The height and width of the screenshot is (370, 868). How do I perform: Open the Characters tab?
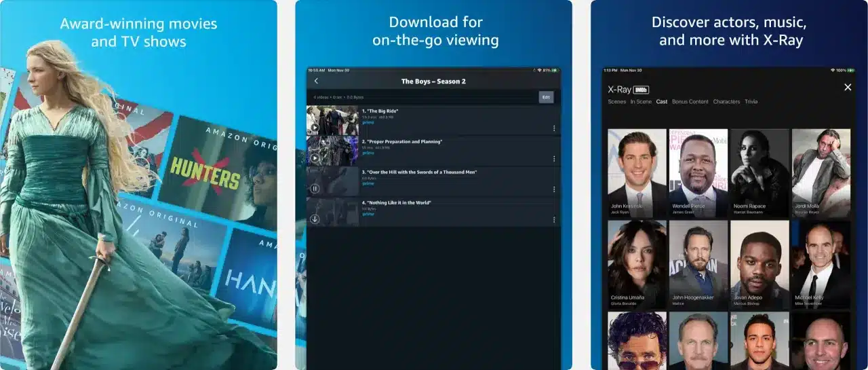click(726, 102)
